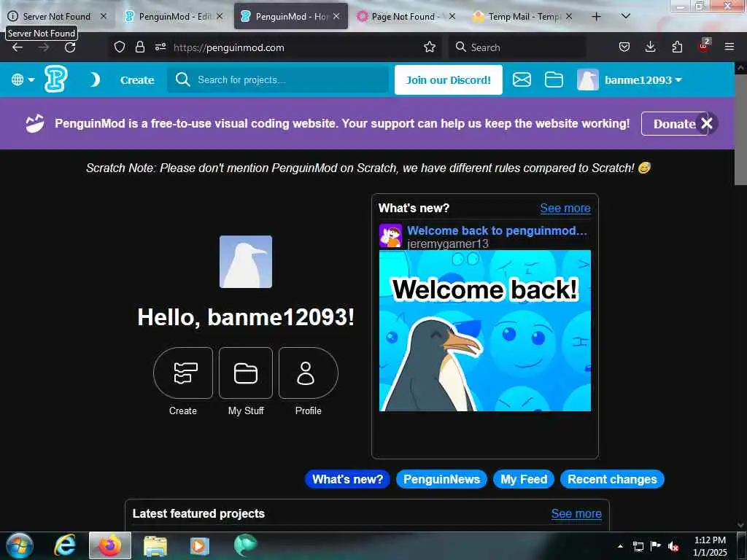
Task: Open the Pocket save icon
Action: click(x=624, y=47)
